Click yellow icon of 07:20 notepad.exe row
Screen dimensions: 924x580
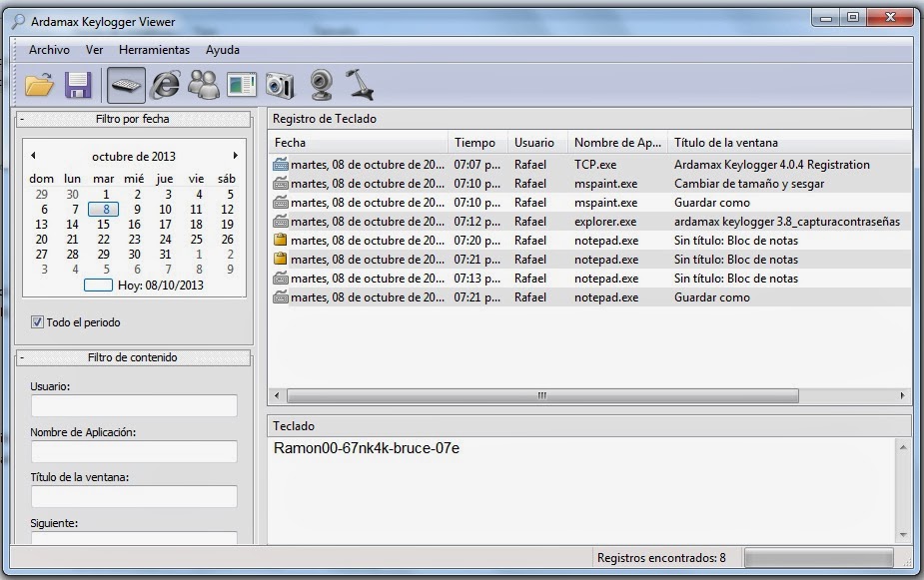(x=281, y=241)
